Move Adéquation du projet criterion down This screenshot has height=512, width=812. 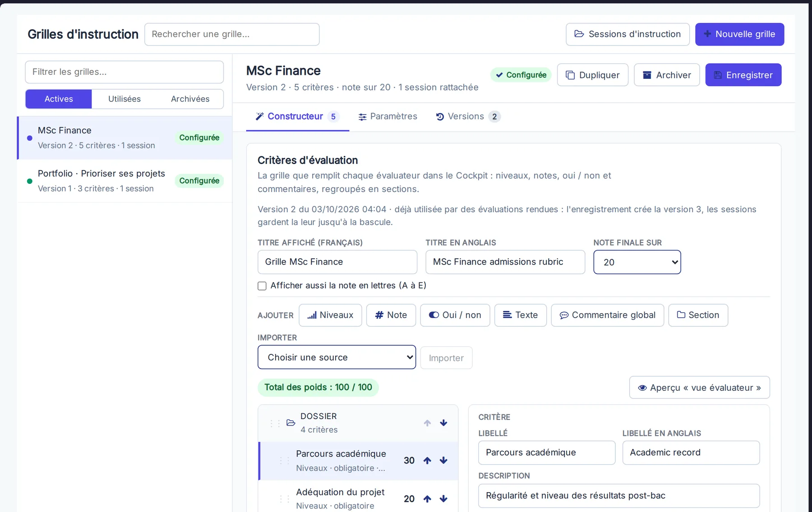point(443,498)
